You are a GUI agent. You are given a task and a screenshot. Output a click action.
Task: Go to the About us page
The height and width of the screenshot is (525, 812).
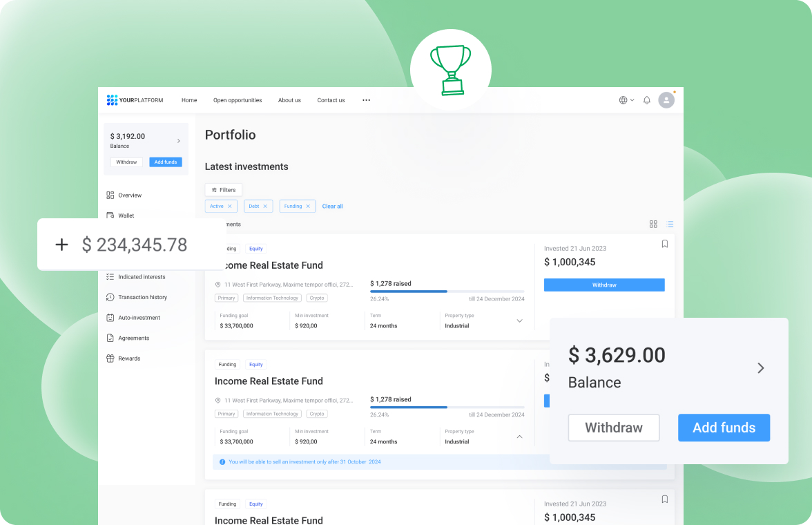point(289,100)
